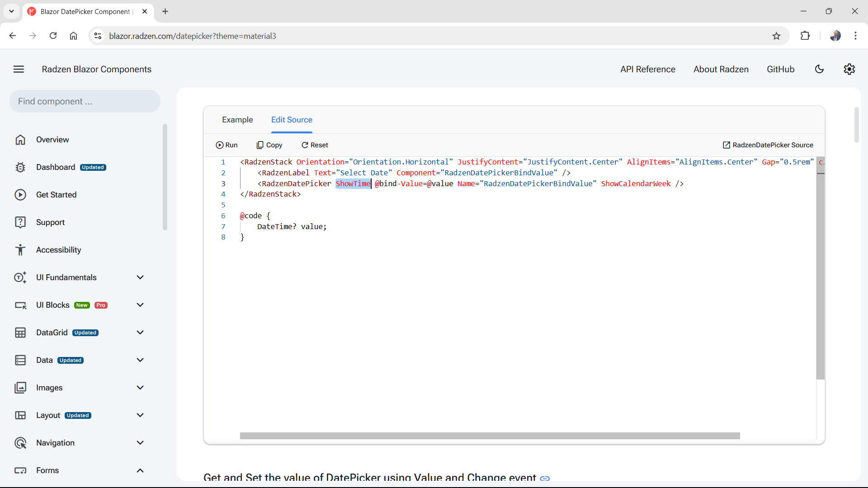Click the Images gallery icon
Image resolution: width=868 pixels, height=488 pixels.
pyautogui.click(x=20, y=388)
